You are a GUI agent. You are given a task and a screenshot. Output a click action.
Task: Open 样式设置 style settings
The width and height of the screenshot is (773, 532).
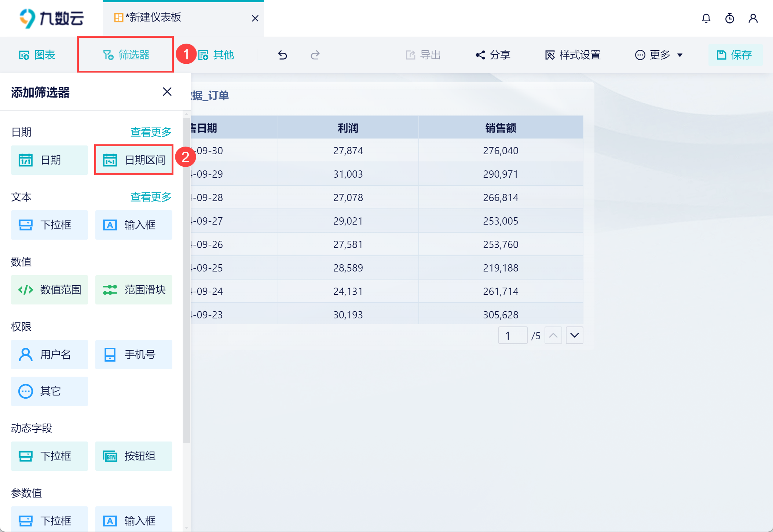[573, 55]
